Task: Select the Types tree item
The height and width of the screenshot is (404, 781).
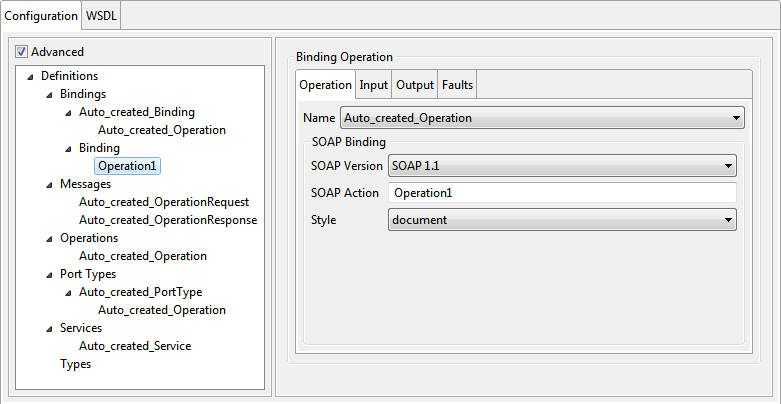Action: pos(76,364)
